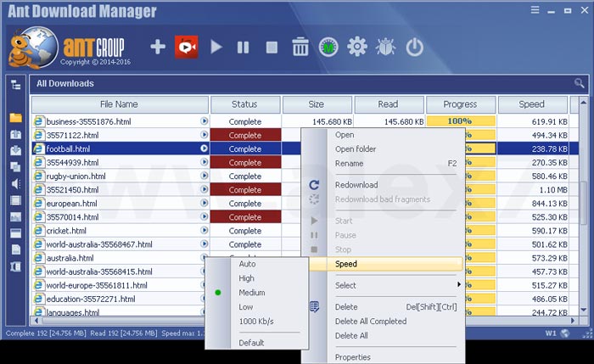Click the play arrow beside football.html
Viewport: 594px width, 364px height.
[x=204, y=148]
